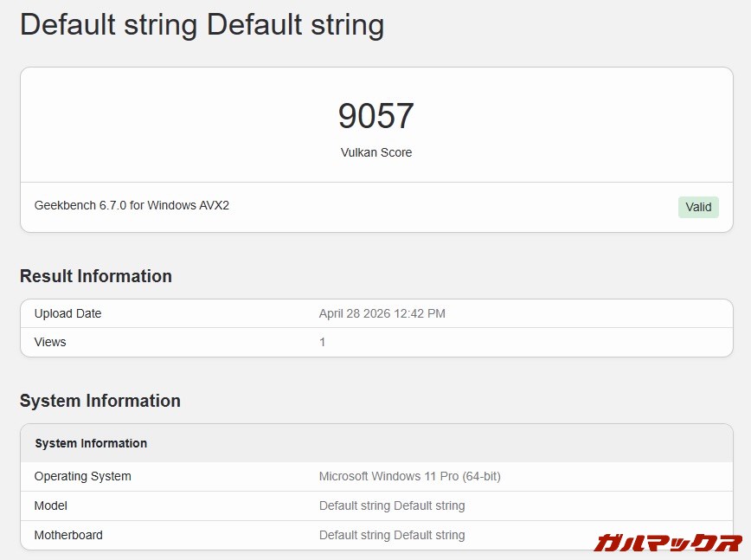Click the score card panel background

[x=376, y=150]
